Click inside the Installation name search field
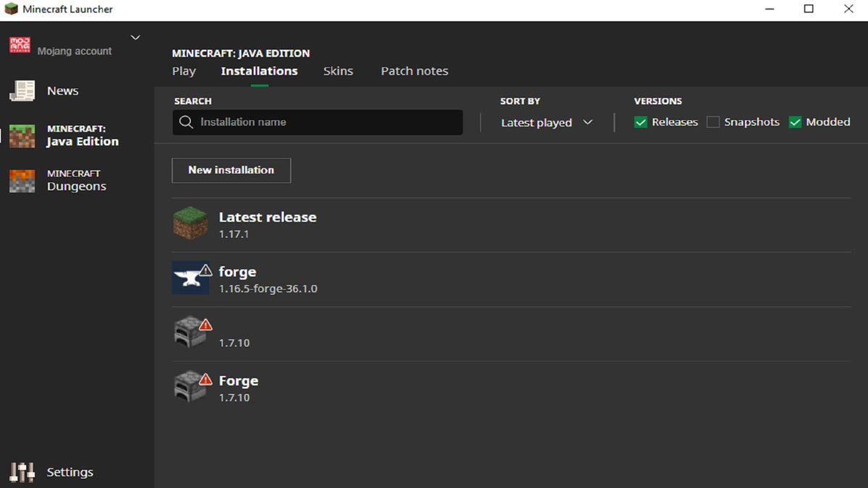Screen dimensions: 868x488 coord(317,121)
